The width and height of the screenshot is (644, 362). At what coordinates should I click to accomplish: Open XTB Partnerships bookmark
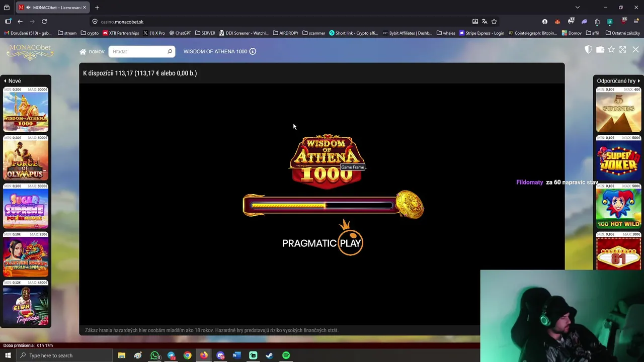[x=121, y=33]
